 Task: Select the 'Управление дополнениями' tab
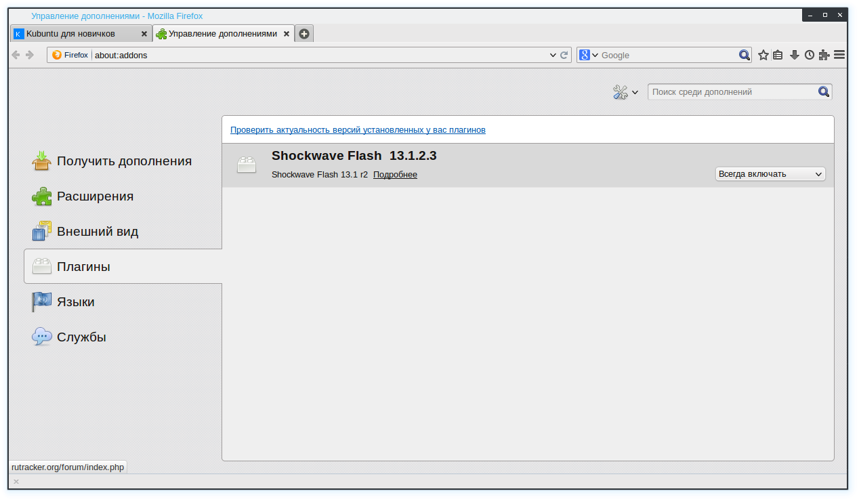tap(224, 33)
